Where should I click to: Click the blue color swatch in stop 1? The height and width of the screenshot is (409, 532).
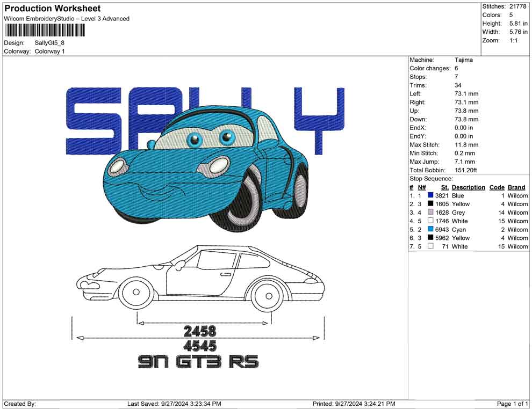click(430, 196)
